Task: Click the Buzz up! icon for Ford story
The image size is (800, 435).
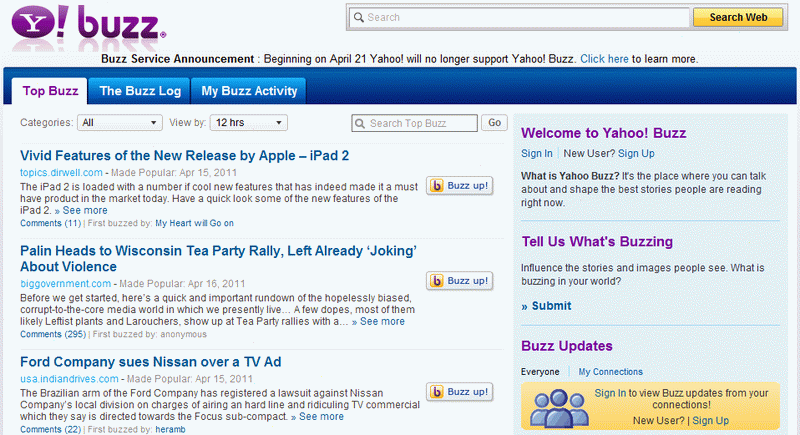Action: tap(437, 392)
